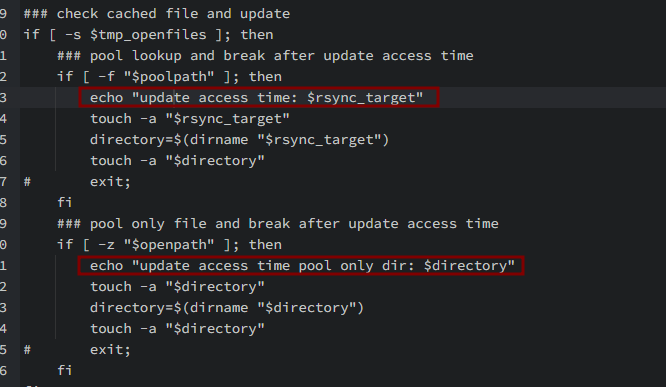The image size is (666, 387).
Task: Click the last visible "fi" line
Action: (x=65, y=370)
